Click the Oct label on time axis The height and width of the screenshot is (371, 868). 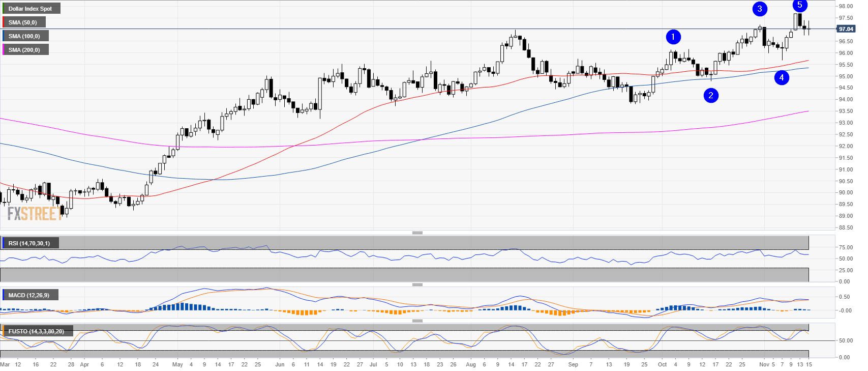pos(662,364)
